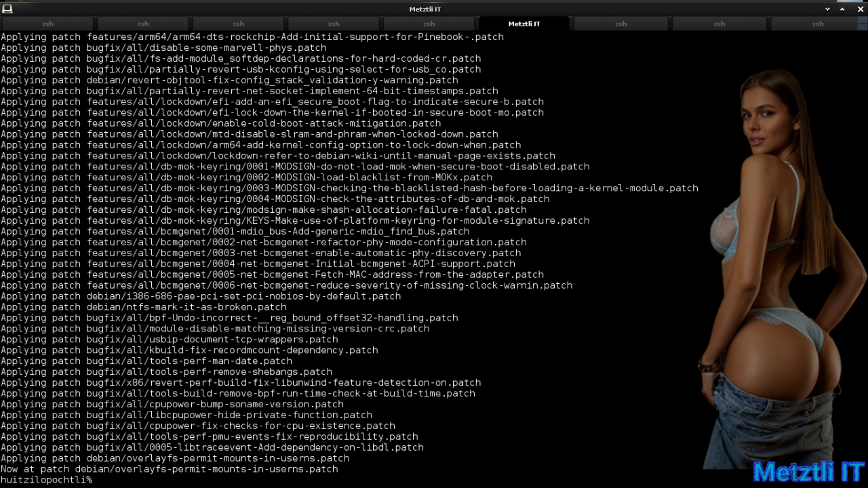Click the revert-objtool-fix-config_stack_validation line

tap(229, 80)
